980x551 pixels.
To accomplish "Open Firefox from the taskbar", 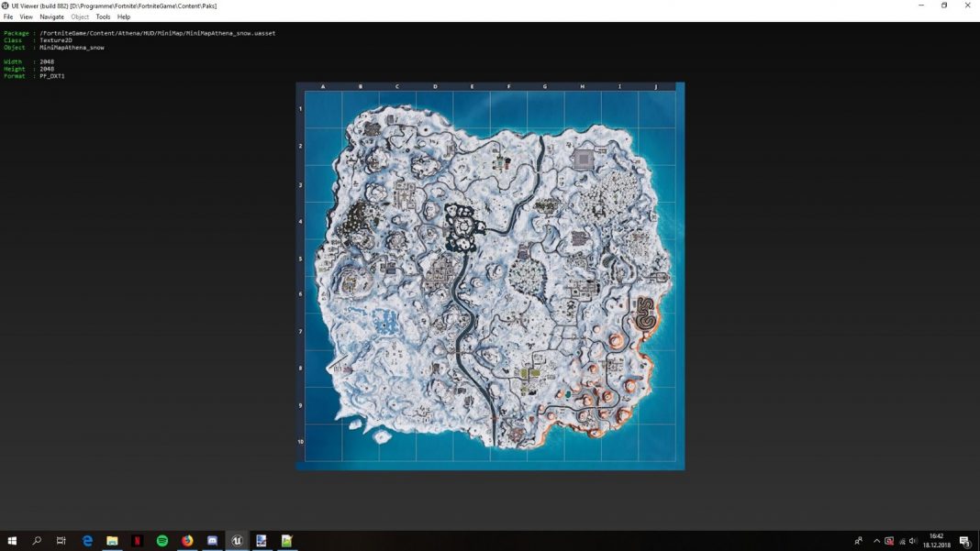I will [x=187, y=541].
